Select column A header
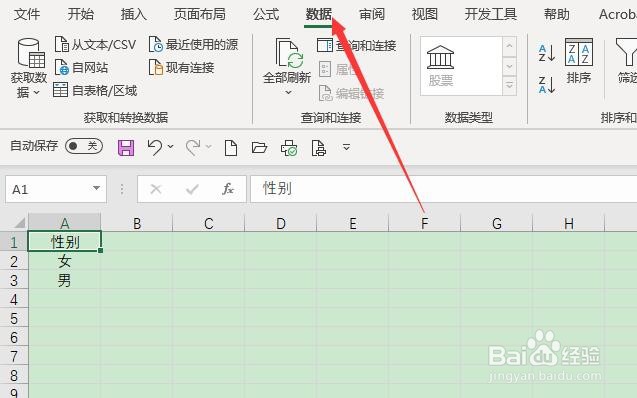The height and width of the screenshot is (398, 637). click(64, 223)
